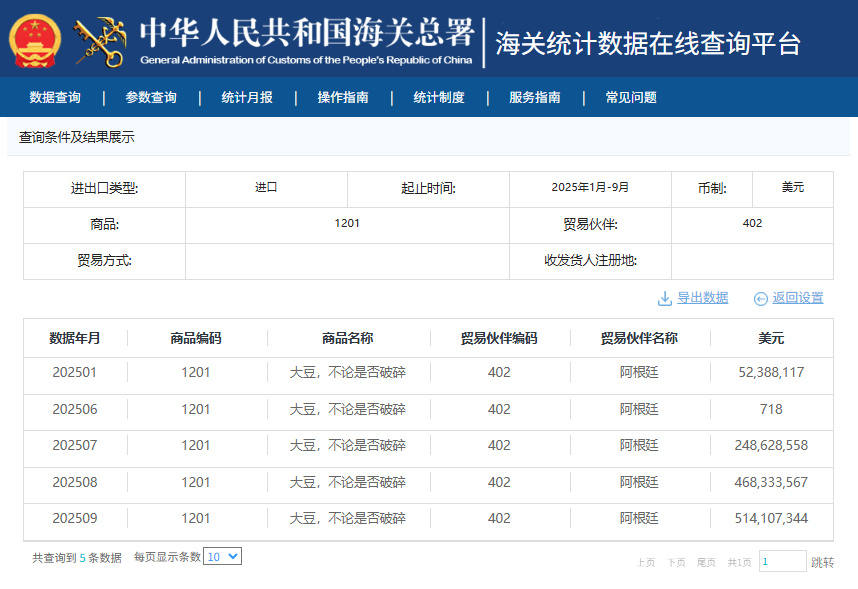The width and height of the screenshot is (858, 589).
Task: Open the 参数查询 menu
Action: click(151, 97)
